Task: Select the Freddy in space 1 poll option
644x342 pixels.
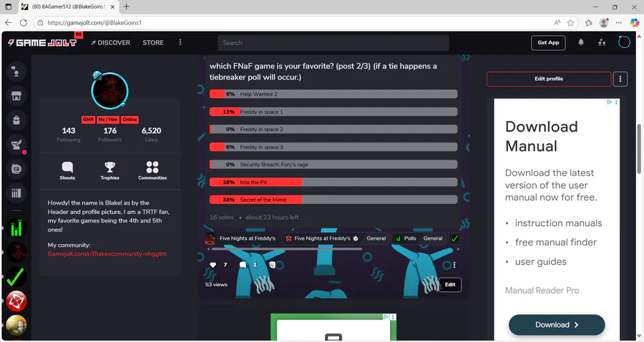Action: tap(333, 112)
